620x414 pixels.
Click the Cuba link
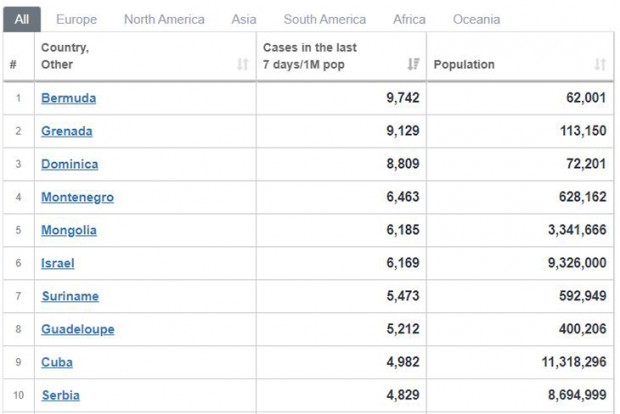[57, 362]
